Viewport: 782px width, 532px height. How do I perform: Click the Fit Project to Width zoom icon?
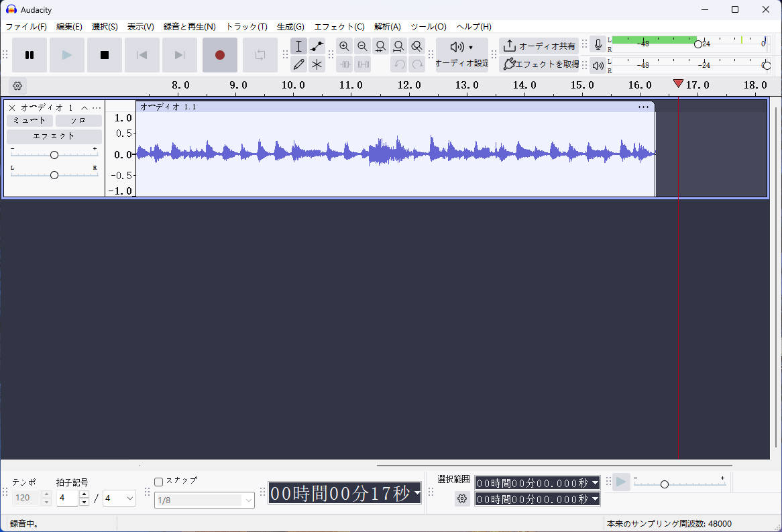point(399,46)
